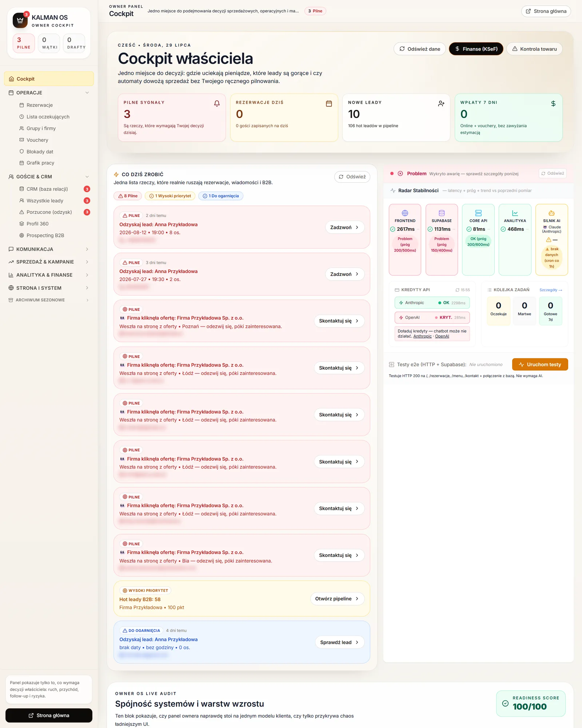Image resolution: width=582 pixels, height=728 pixels.
Task: Open the Szczegóły link in Kolejka zadań
Action: [551, 290]
